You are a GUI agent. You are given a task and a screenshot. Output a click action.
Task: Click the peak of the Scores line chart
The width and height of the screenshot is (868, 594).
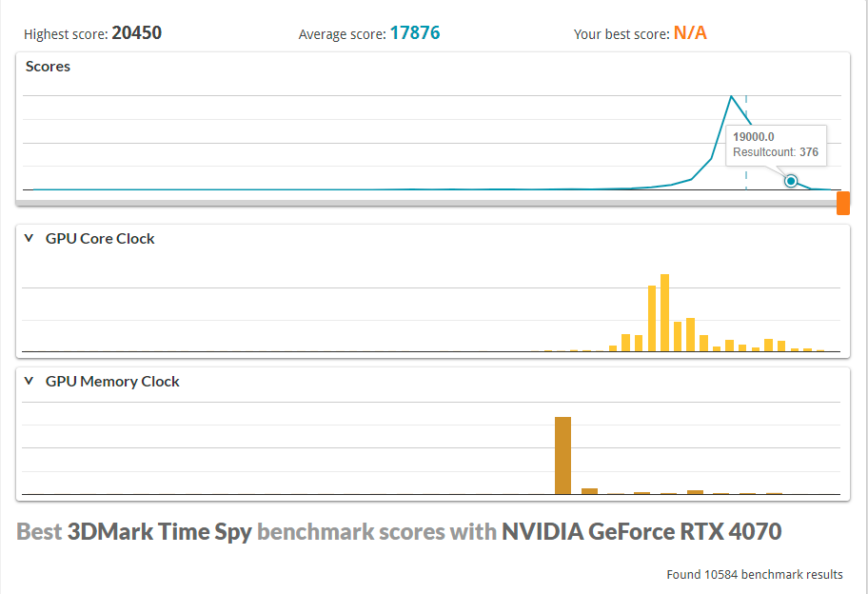731,97
